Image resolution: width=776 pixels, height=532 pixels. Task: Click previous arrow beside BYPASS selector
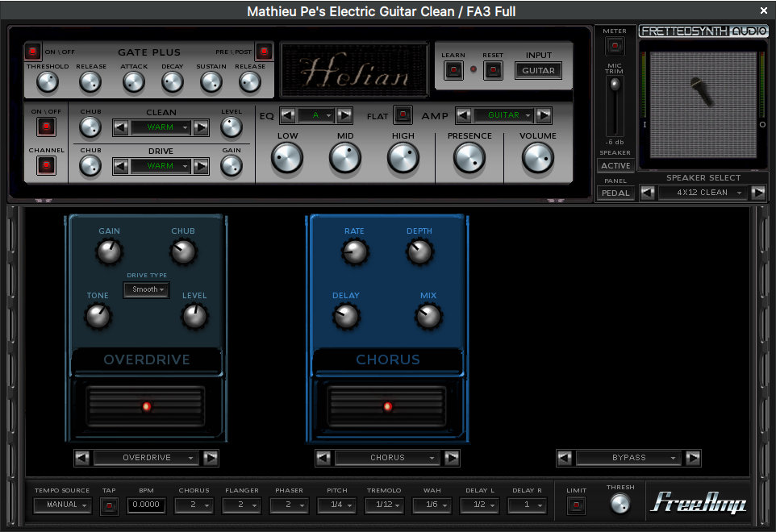click(564, 458)
